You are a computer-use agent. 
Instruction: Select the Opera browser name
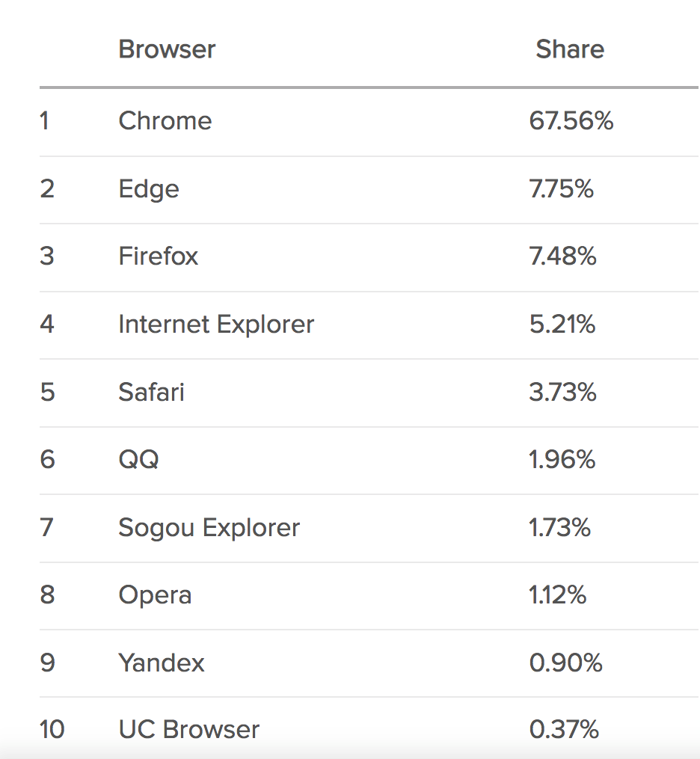[x=156, y=595]
